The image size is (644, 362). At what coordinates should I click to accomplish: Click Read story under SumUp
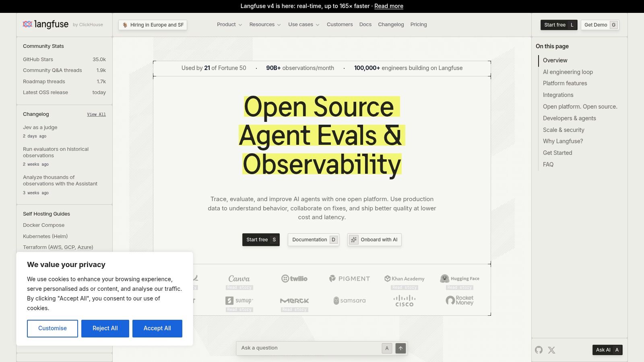click(x=239, y=310)
